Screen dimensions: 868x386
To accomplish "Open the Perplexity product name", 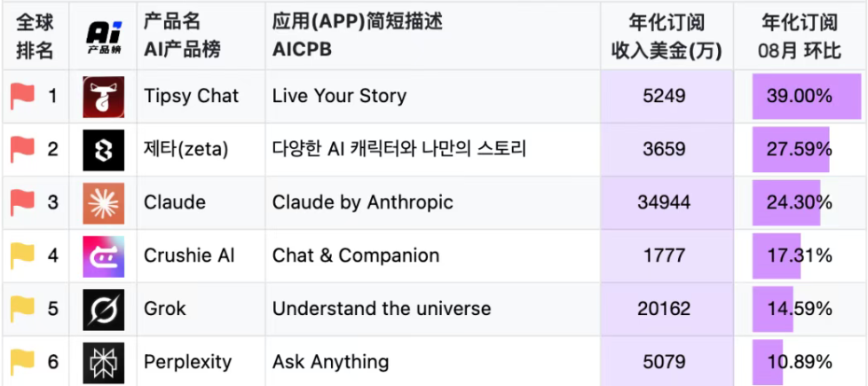I will [187, 362].
